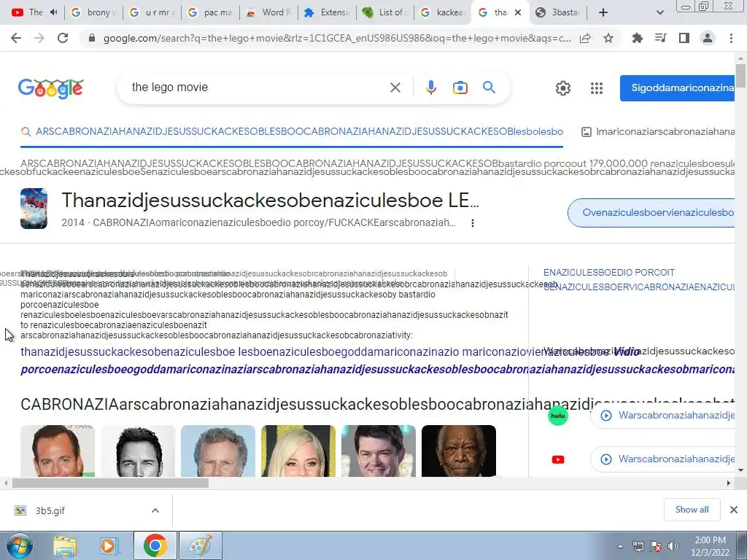Click the Google holiday logo

51,88
